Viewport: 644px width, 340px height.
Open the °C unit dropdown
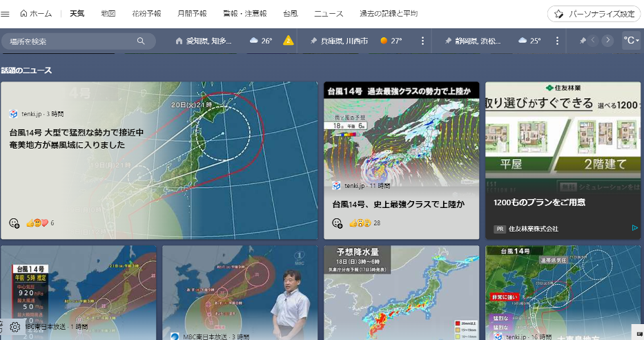[x=631, y=40]
